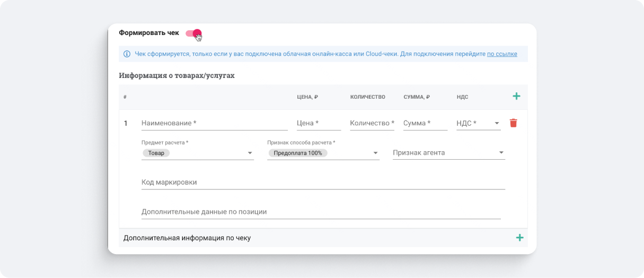Delete row 1 with the red trash icon
644x278 pixels.
pyautogui.click(x=513, y=123)
